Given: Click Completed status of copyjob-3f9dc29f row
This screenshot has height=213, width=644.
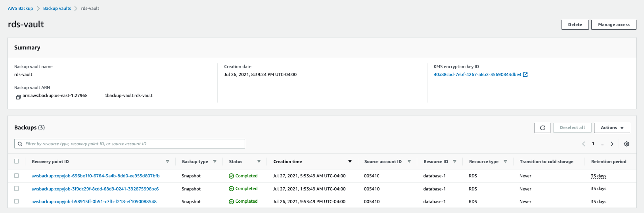Looking at the screenshot, I should tap(243, 189).
